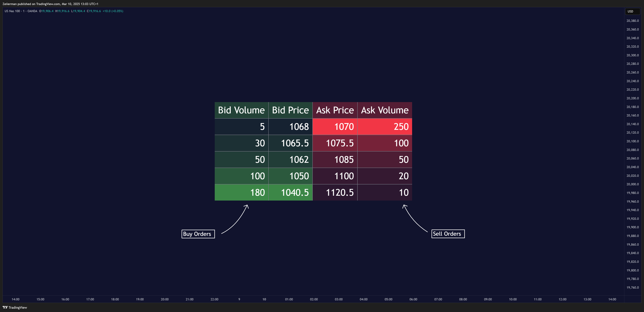The height and width of the screenshot is (312, 644).
Task: Click the curved arrow near Buy Orders
Action: 235,219
